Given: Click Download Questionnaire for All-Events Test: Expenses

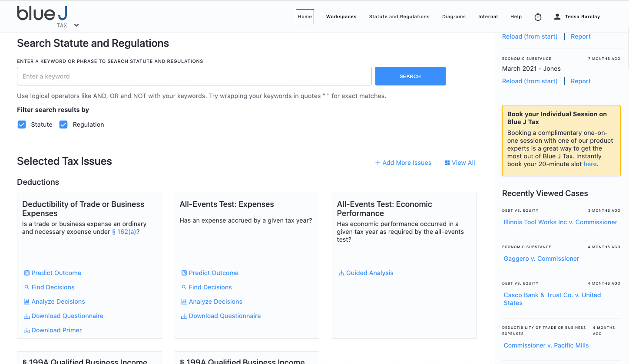Looking at the screenshot, I should click(225, 316).
